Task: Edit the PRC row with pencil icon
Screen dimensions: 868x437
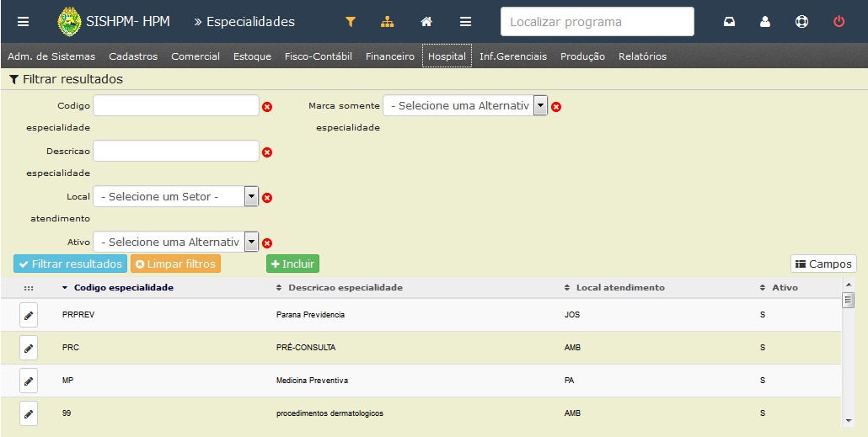Action: (29, 348)
